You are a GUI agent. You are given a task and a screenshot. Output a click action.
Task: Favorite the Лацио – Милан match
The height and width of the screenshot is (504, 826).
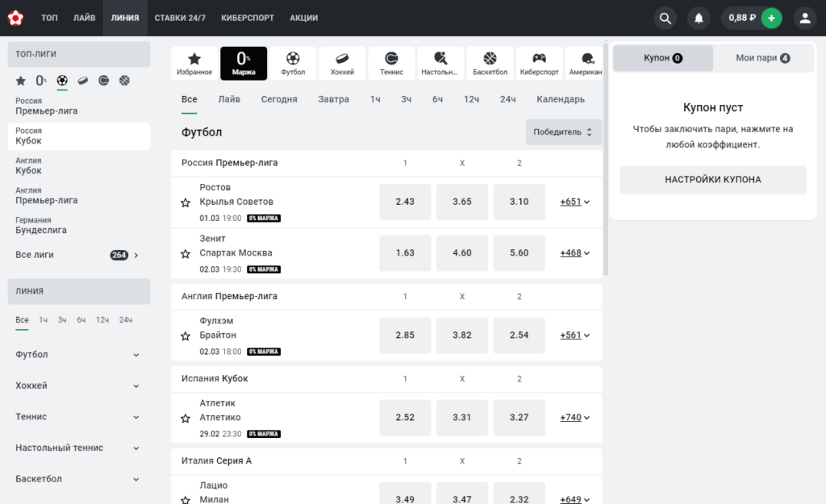click(x=186, y=500)
